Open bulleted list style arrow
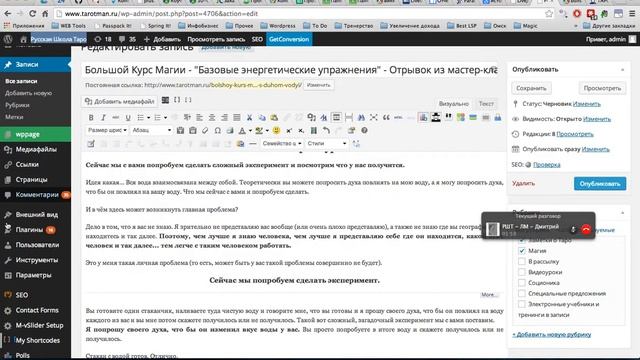640x360 pixels. pyautogui.click(x=149, y=118)
